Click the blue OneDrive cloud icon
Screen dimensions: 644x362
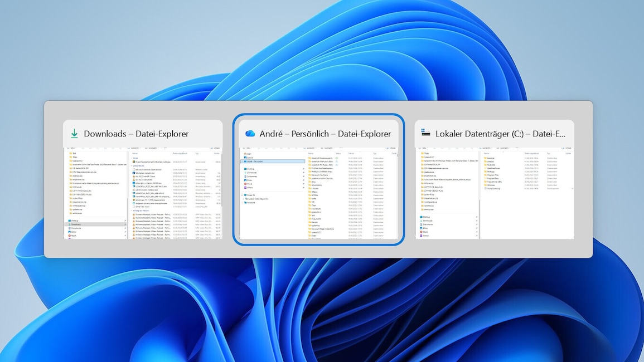[250, 134]
